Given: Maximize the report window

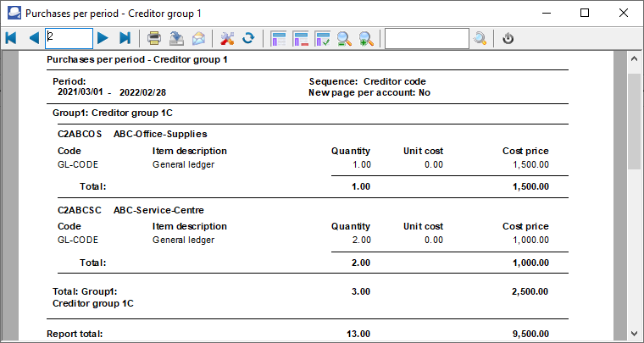Looking at the screenshot, I should [585, 14].
